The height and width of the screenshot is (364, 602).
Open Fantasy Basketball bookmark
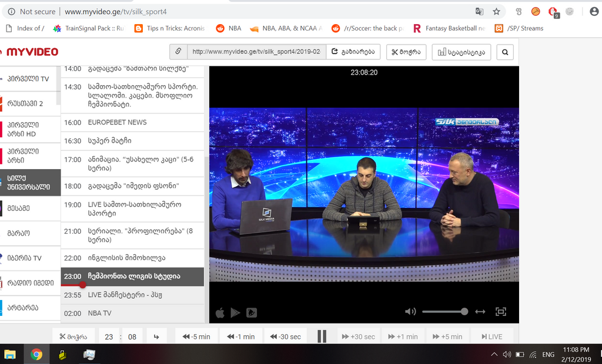pos(449,28)
